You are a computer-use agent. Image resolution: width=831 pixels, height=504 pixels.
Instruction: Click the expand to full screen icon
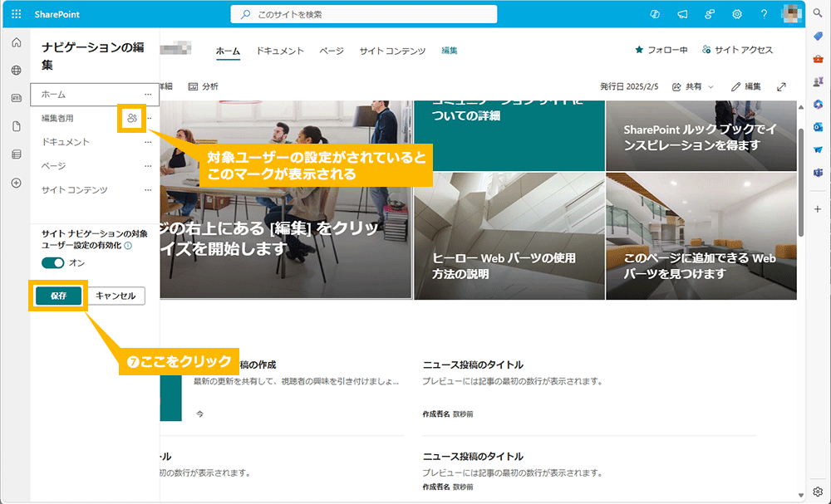coord(782,86)
